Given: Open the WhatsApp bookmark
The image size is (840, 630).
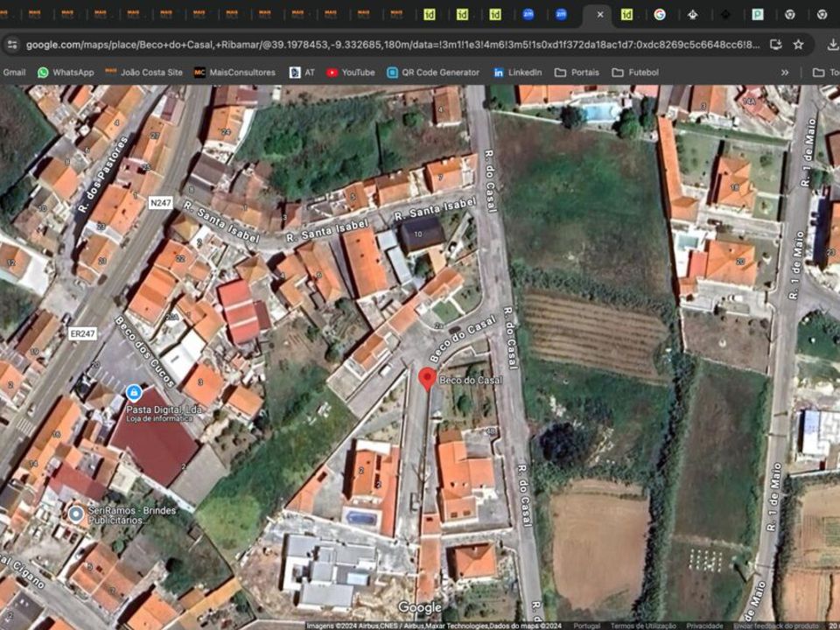Looking at the screenshot, I should [x=66, y=73].
